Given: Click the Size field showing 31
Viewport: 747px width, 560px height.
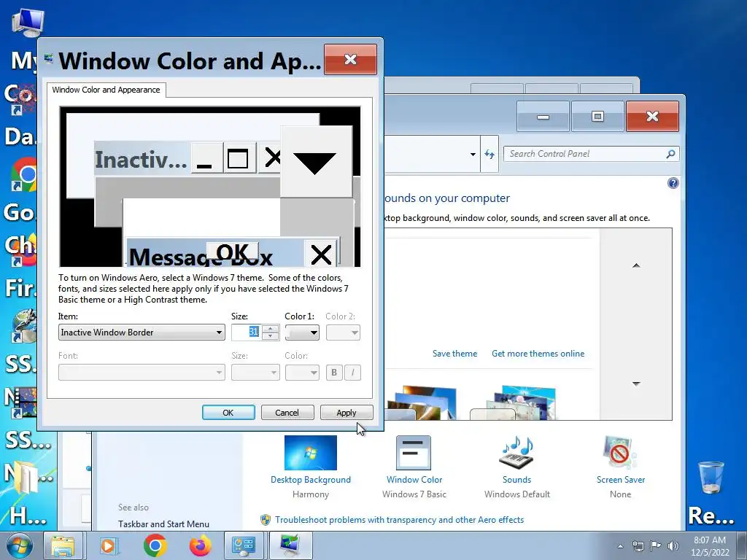Looking at the screenshot, I should pos(247,332).
